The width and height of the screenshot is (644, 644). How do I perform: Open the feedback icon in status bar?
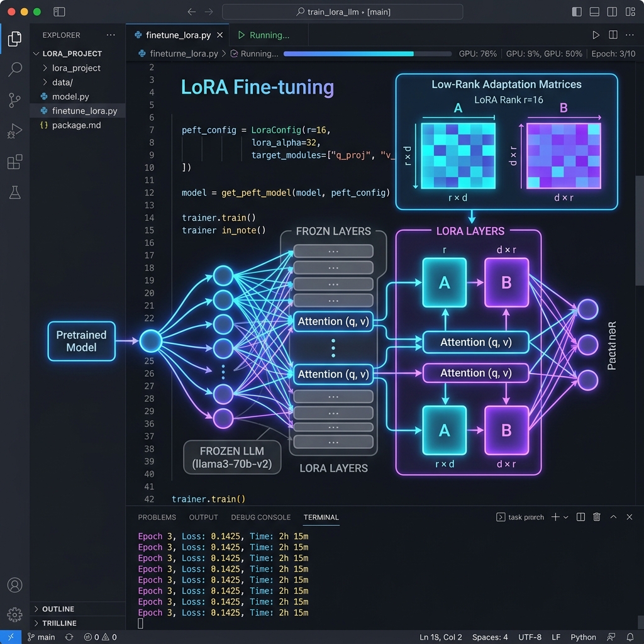point(611,637)
